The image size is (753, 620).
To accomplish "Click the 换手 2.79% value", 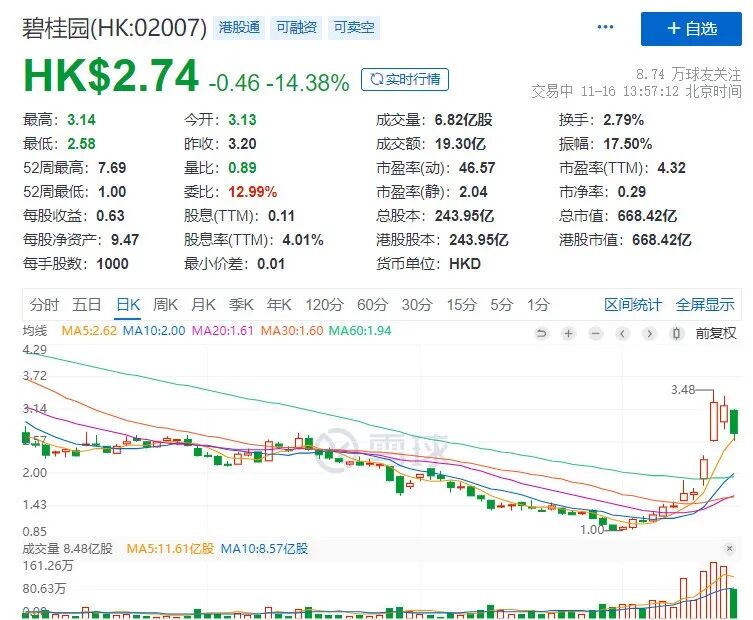I will coord(623,120).
